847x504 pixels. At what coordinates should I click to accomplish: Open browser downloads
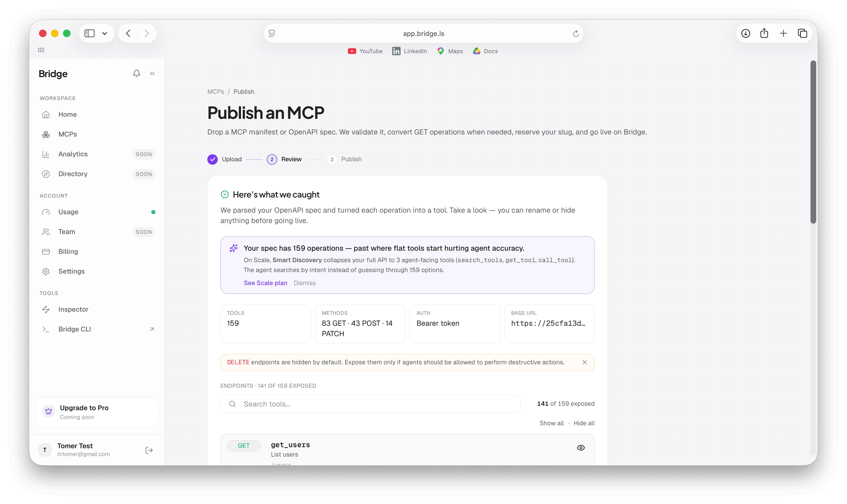click(746, 33)
